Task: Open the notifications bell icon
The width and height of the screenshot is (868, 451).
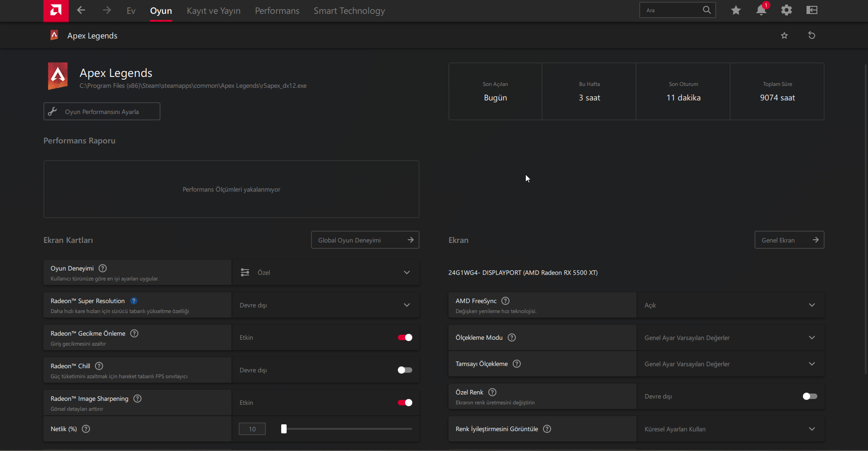Action: click(761, 10)
